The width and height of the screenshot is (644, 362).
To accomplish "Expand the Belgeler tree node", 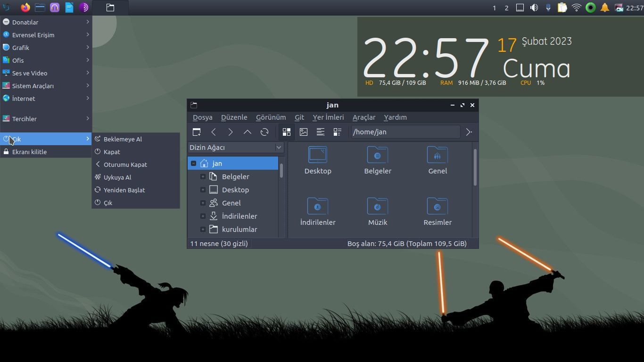I will (203, 177).
